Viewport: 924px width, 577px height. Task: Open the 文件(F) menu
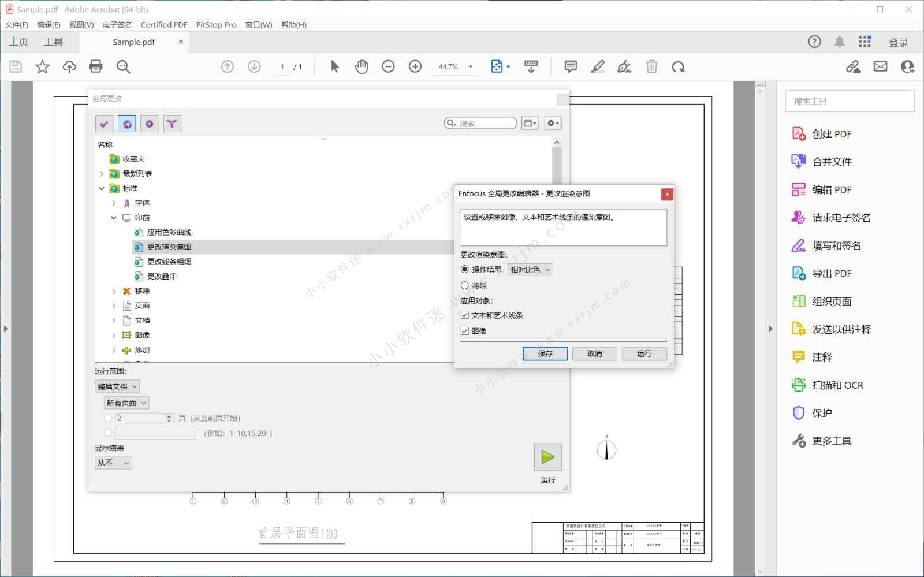tap(17, 25)
